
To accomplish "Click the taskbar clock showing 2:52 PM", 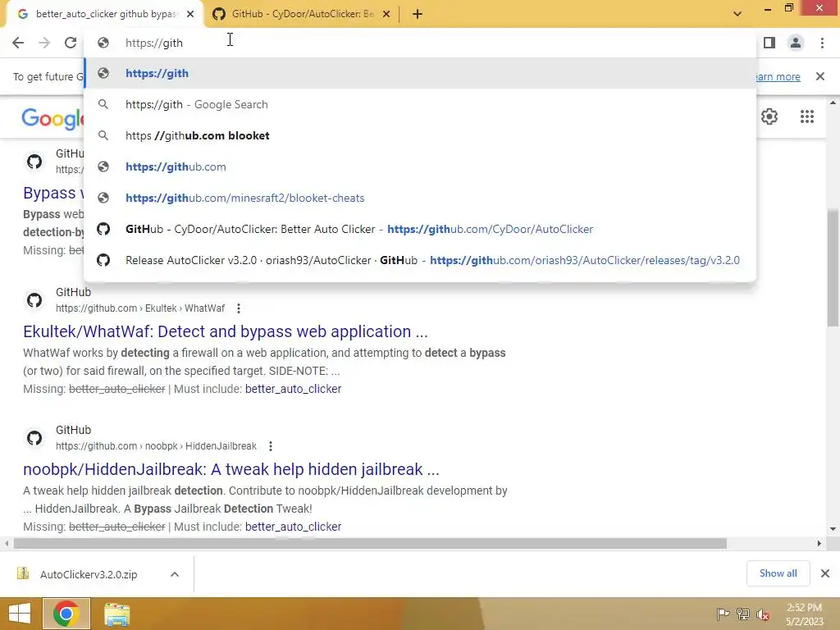I will (x=805, y=614).
